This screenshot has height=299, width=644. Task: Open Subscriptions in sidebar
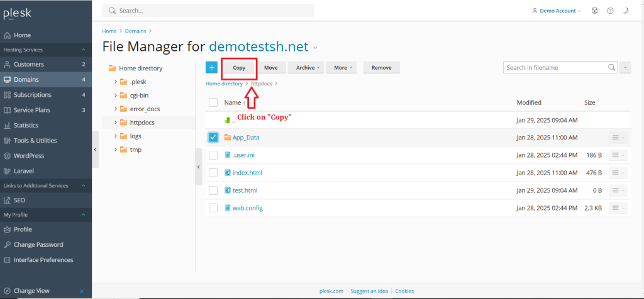46,95
